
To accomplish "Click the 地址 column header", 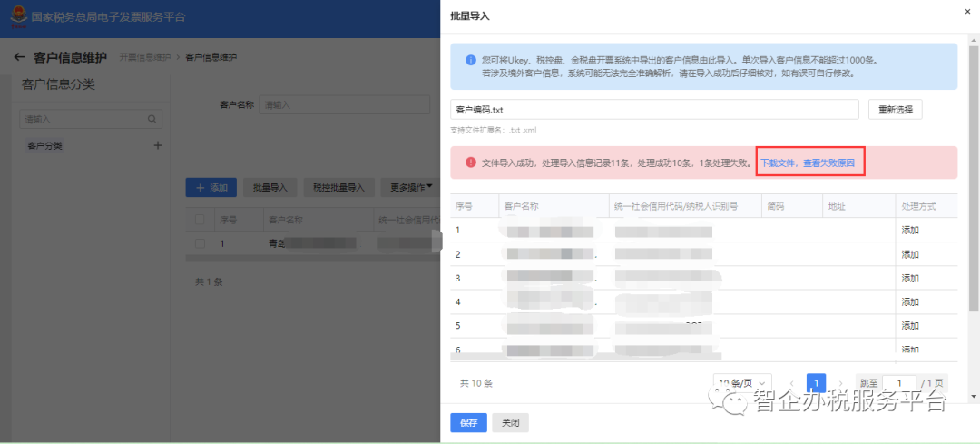I will point(837,206).
